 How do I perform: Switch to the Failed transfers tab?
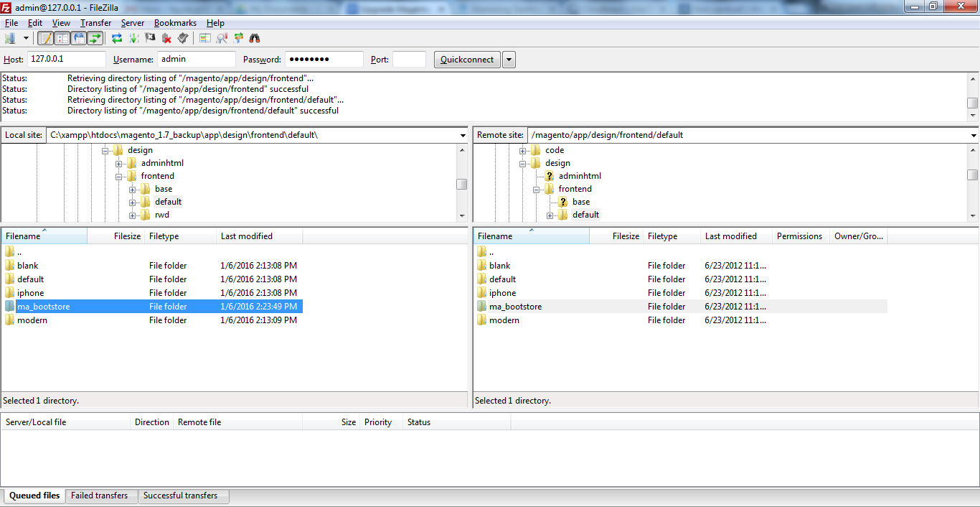(100, 496)
